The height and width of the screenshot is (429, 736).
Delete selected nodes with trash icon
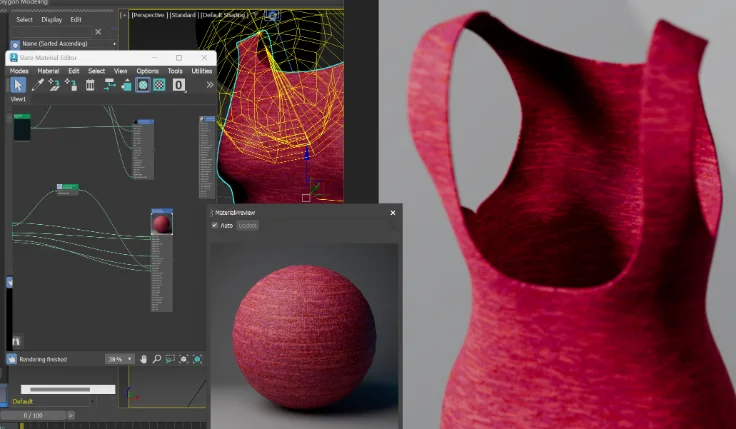click(x=90, y=85)
